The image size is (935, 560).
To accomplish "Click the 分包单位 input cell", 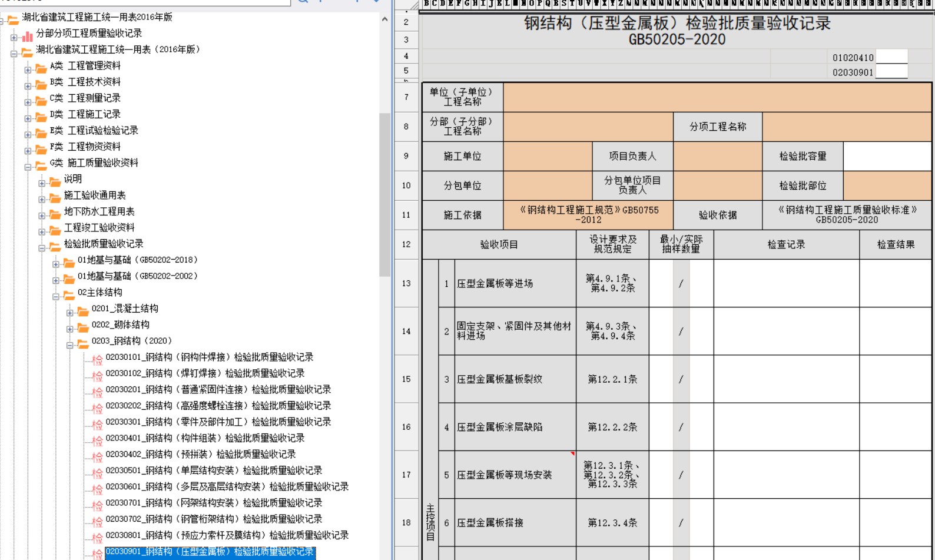I will point(548,185).
